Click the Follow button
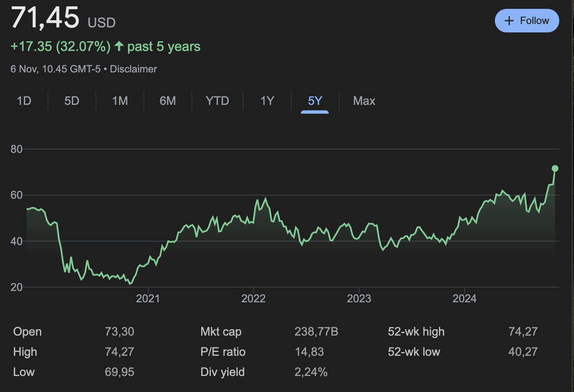This screenshot has height=392, width=574. tap(526, 21)
